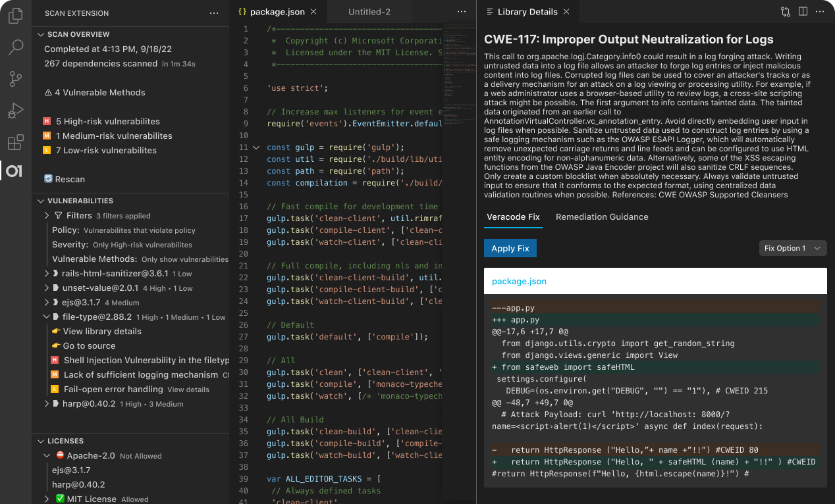This screenshot has height=504, width=835.
Task: Close the Library Details tab
Action: pyautogui.click(x=566, y=12)
